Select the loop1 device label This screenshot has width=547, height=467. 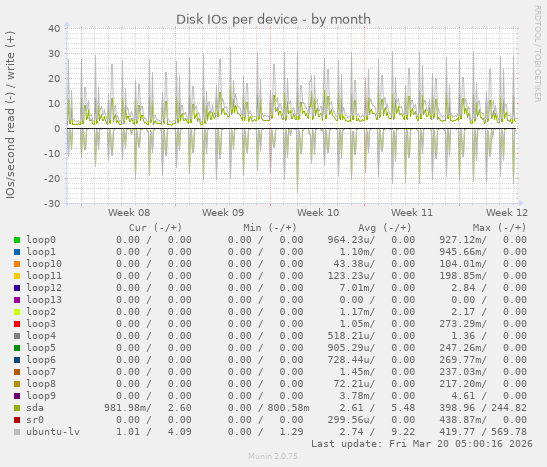pyautogui.click(x=41, y=252)
